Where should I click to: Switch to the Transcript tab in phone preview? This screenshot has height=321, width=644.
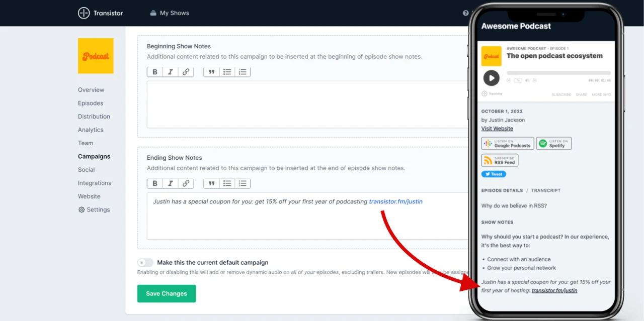tap(546, 190)
